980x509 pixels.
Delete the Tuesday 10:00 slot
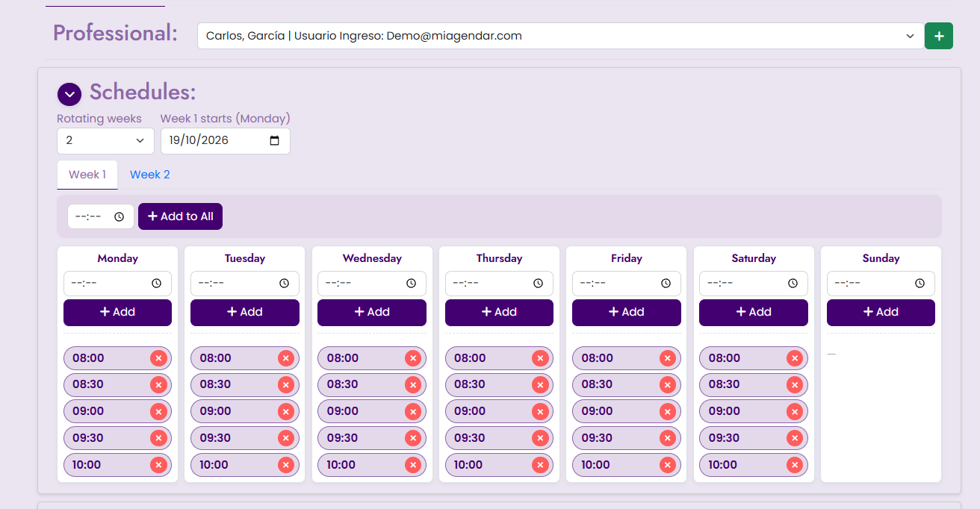(285, 465)
